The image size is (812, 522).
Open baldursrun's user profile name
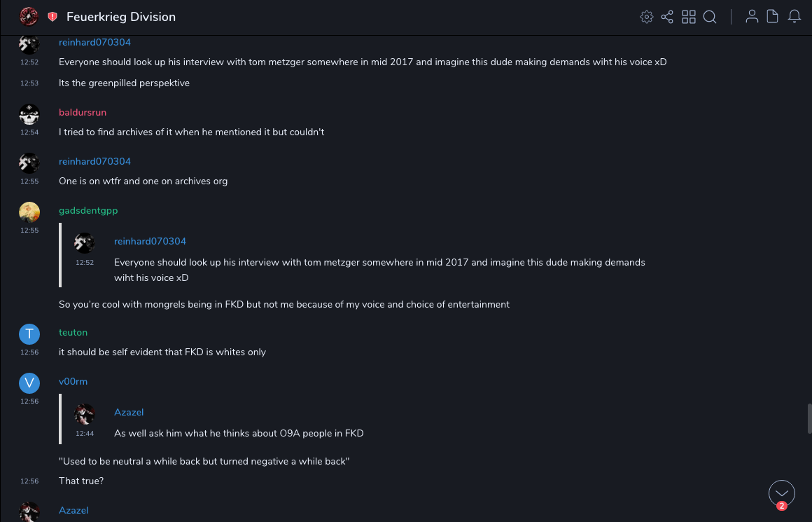(83, 113)
